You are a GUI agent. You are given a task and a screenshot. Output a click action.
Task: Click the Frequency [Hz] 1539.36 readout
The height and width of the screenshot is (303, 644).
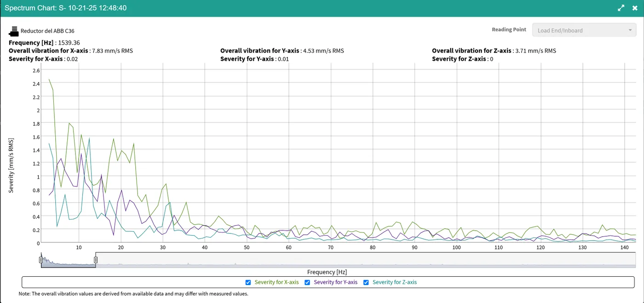pyautogui.click(x=44, y=43)
